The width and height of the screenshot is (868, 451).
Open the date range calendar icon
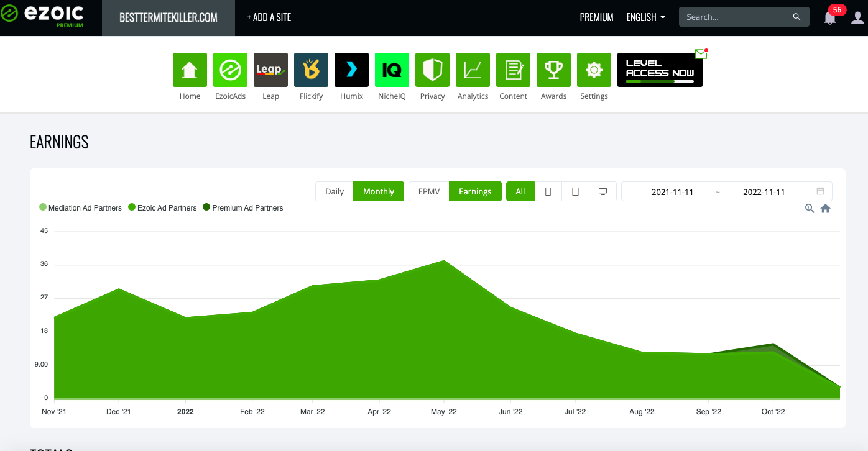coord(820,191)
